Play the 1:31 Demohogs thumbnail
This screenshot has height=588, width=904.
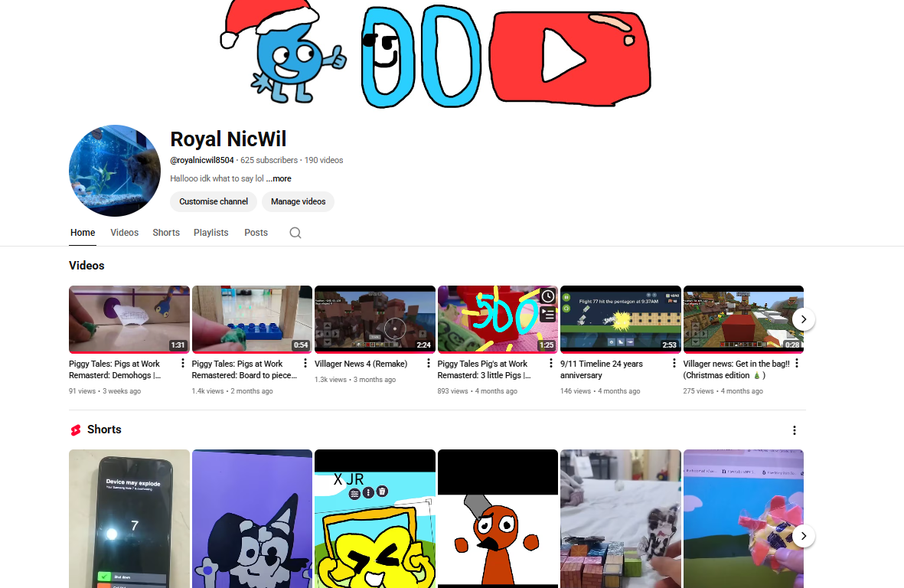click(129, 319)
